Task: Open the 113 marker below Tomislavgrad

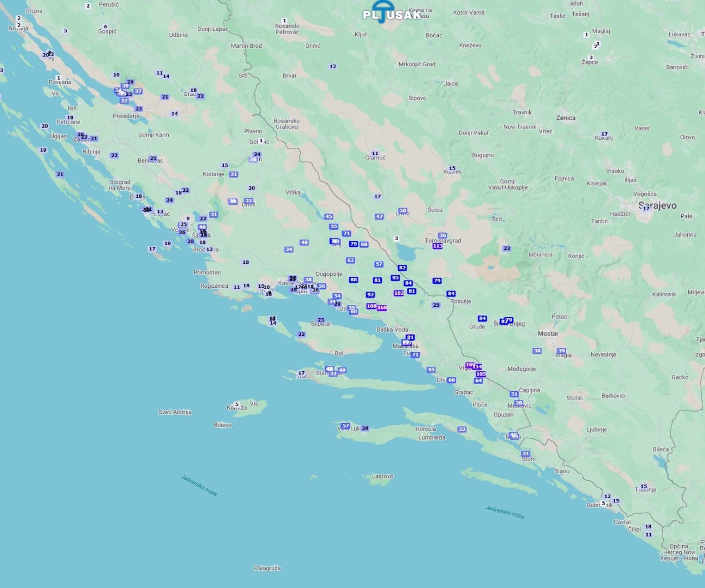Action: pos(438,246)
